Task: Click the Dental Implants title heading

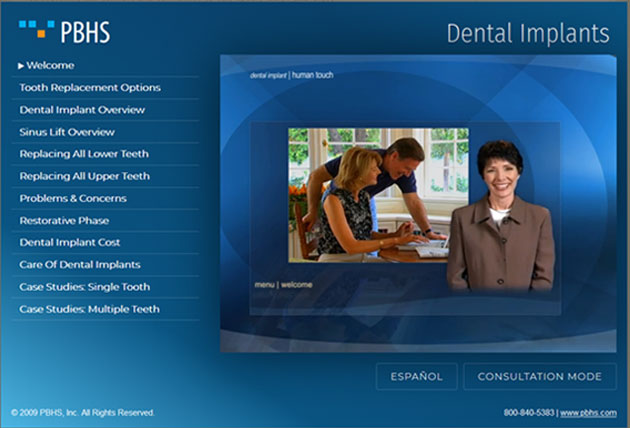Action: [x=527, y=33]
